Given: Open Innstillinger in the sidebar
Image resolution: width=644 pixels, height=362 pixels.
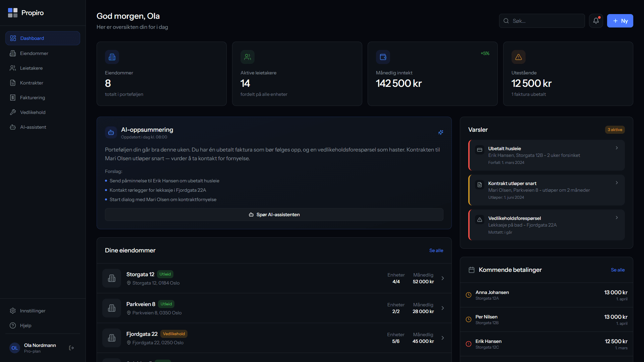Looking at the screenshot, I should [43, 311].
